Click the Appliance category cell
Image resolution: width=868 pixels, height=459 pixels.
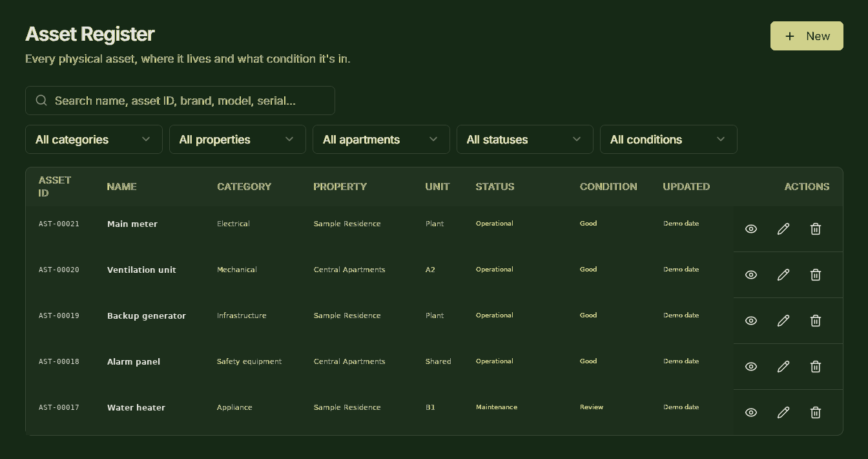234,407
